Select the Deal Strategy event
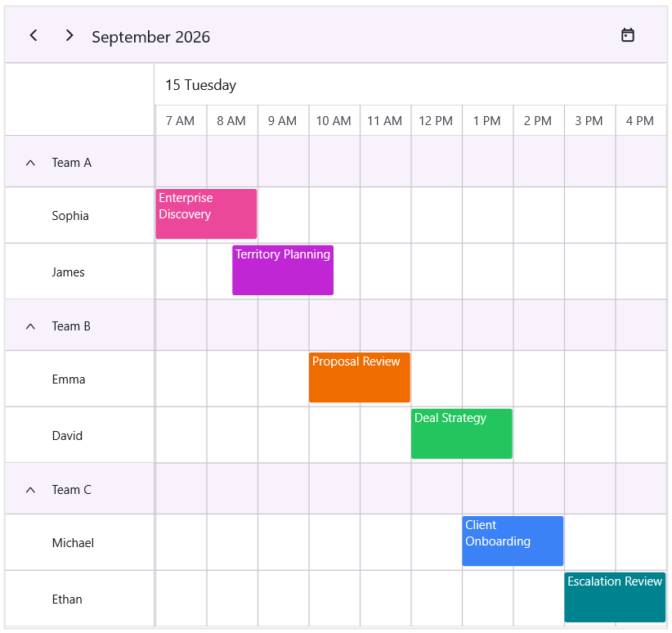The height and width of the screenshot is (633, 672). pos(462,433)
